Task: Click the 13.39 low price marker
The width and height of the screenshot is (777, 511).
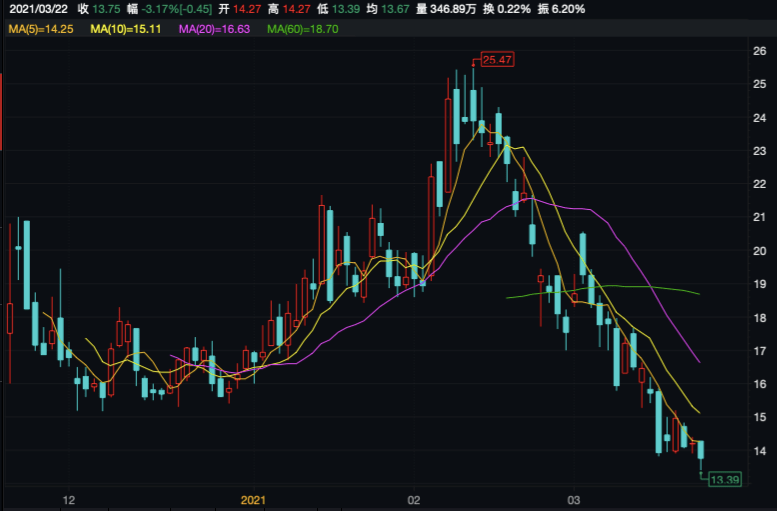Action: pyautogui.click(x=722, y=480)
